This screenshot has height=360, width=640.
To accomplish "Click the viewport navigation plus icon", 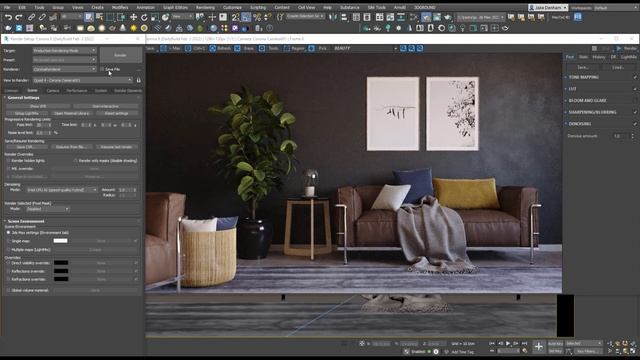I will (x=539, y=347).
